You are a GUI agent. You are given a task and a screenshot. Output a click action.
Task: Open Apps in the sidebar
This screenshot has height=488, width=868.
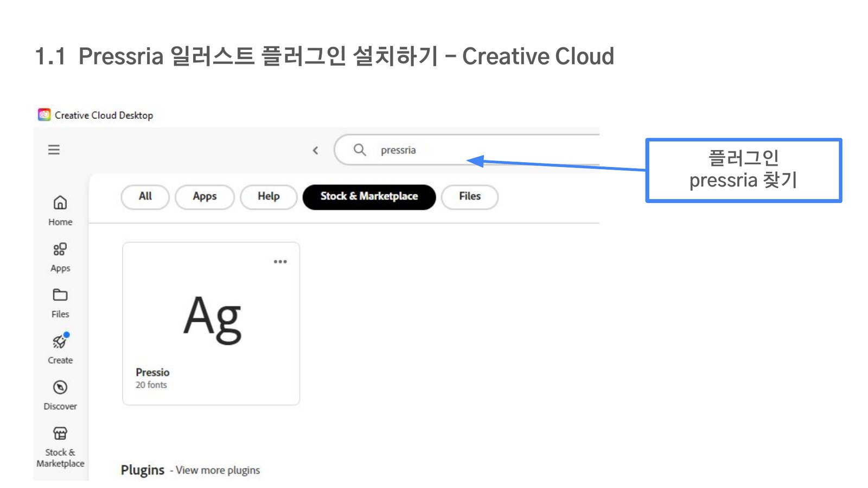[x=60, y=257]
